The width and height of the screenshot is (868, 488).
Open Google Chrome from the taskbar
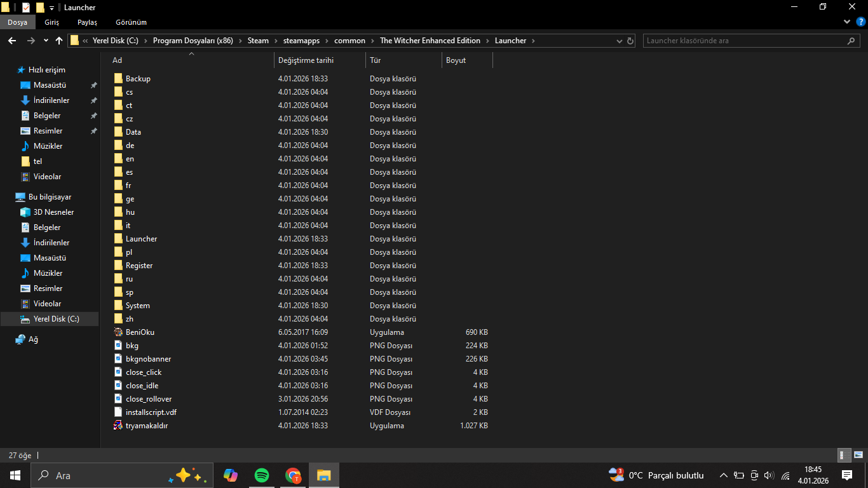click(292, 475)
